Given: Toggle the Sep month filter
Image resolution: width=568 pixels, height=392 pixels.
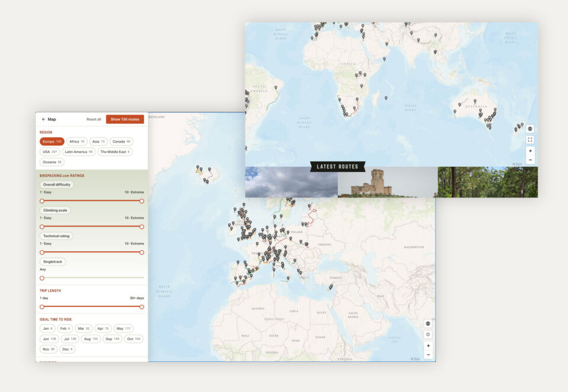Looking at the screenshot, I should (112, 339).
